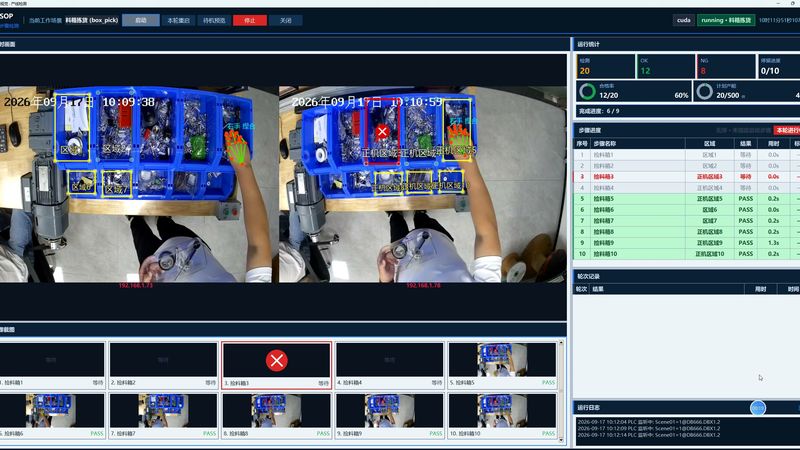Open thumbnail 10. 拾料箱10
Viewport: 800px width, 450px height.
coord(502,415)
